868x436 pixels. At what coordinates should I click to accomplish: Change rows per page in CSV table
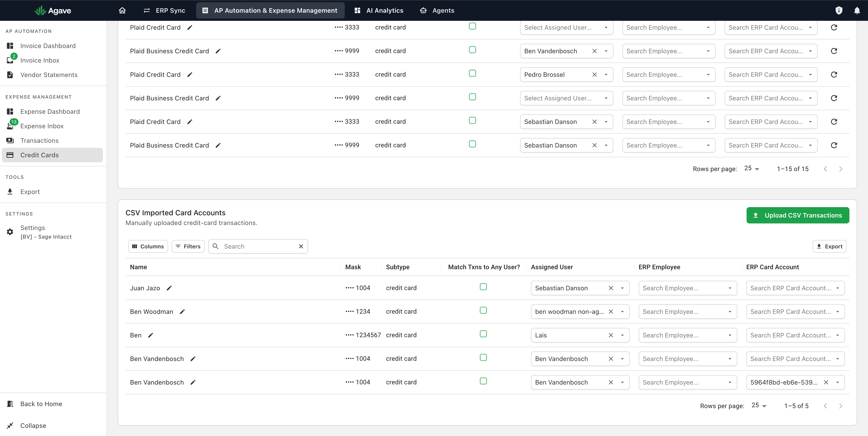(759, 406)
